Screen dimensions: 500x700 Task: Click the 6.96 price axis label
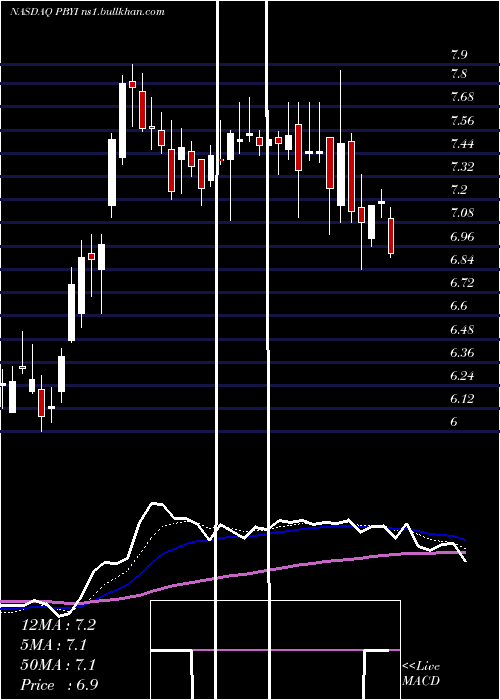462,237
